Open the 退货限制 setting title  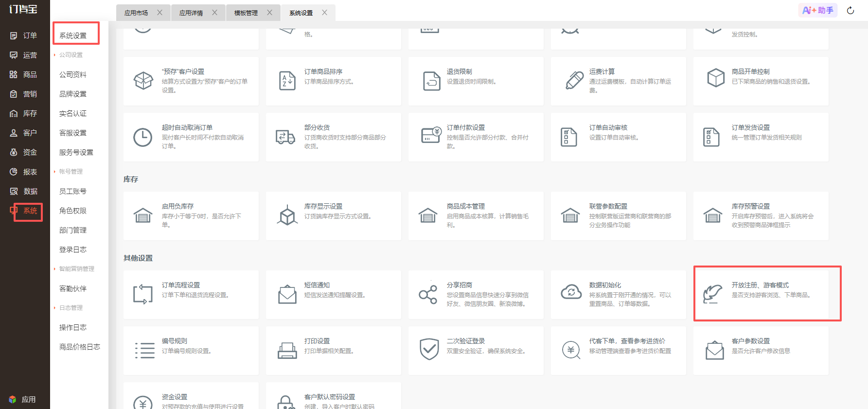click(460, 71)
